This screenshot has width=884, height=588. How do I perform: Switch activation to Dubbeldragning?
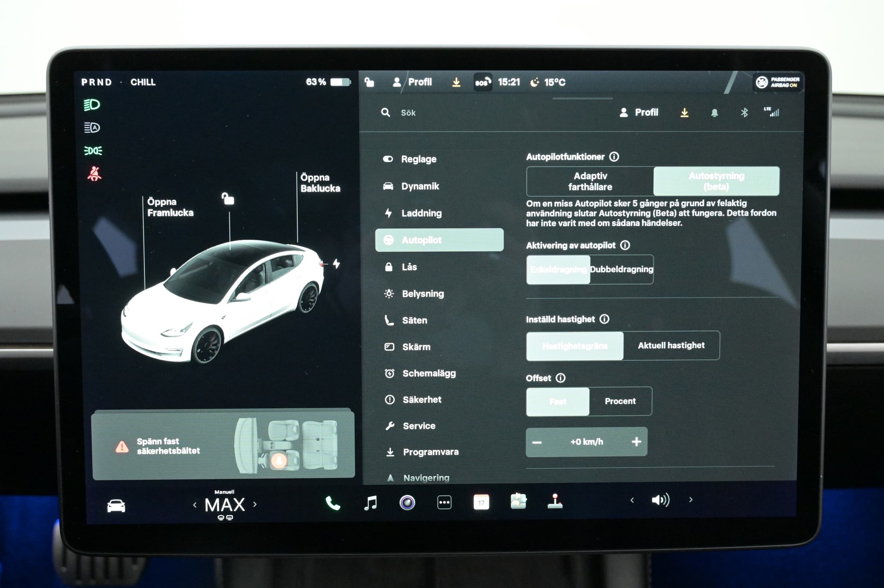point(622,269)
